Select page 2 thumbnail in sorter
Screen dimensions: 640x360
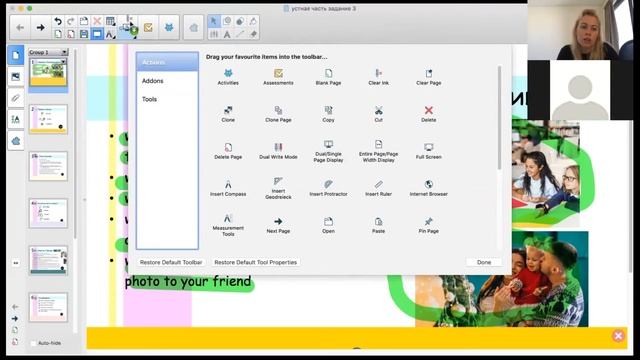click(x=48, y=119)
